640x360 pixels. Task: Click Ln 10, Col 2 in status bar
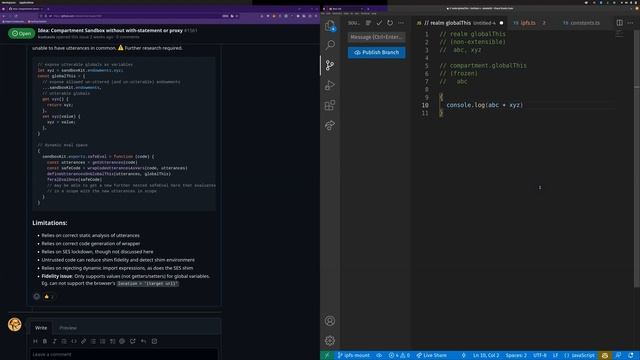(x=486, y=356)
